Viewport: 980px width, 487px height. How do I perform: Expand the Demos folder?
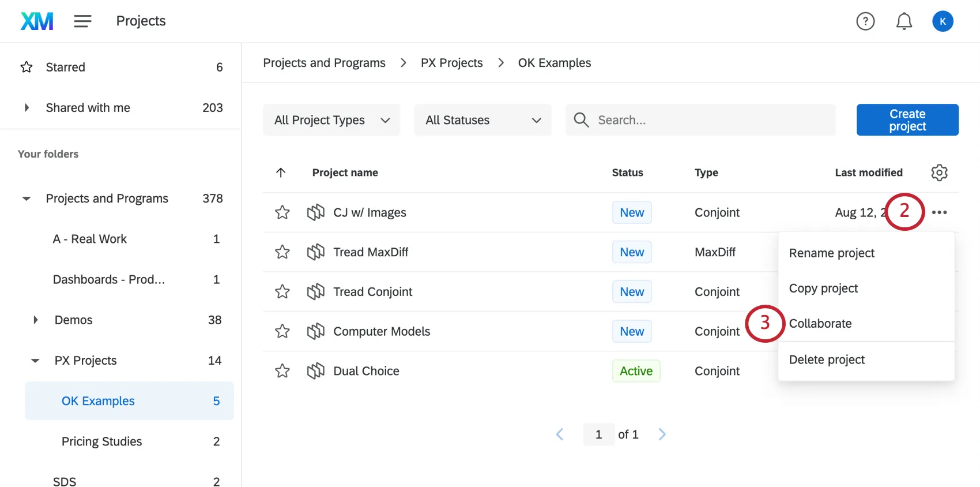[36, 320]
